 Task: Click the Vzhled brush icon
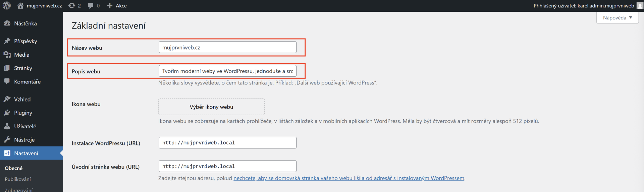click(x=7, y=99)
